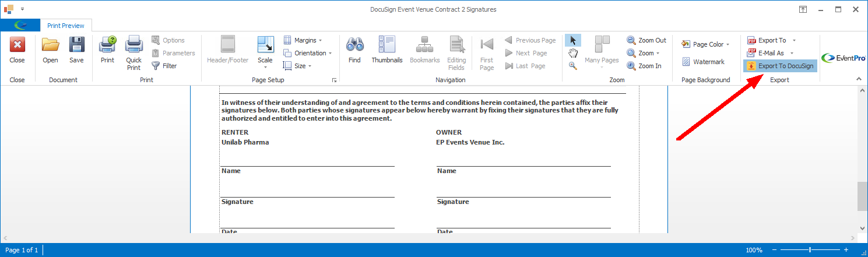Viewport: 868px width, 257px height.
Task: Click the EP Events Venue Inc. text
Action: pyautogui.click(x=470, y=142)
